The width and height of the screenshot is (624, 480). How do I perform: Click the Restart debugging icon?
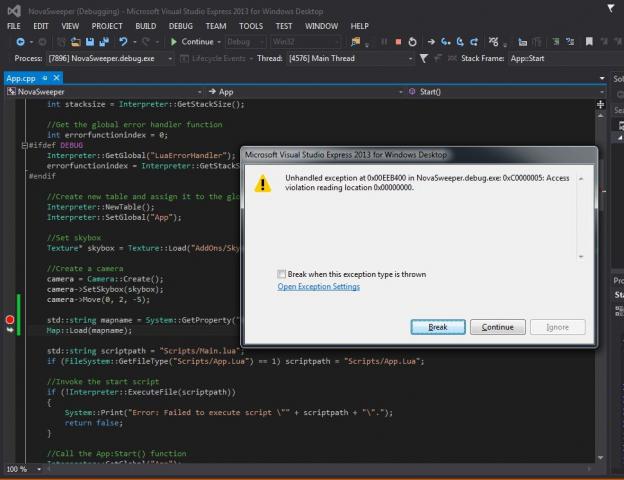click(x=413, y=42)
